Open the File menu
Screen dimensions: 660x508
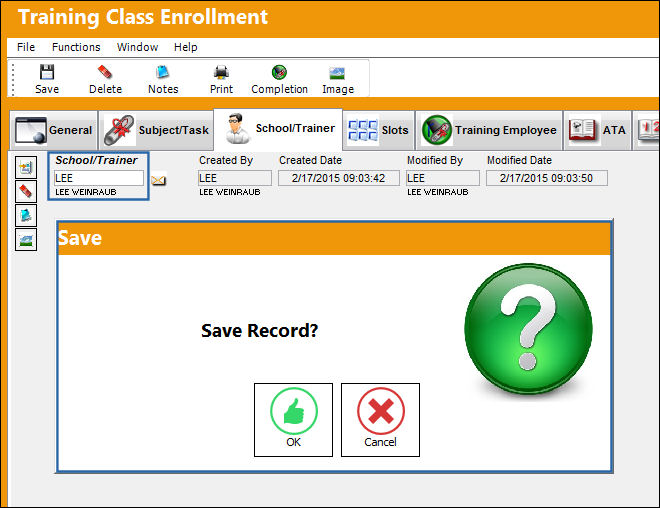pos(26,47)
